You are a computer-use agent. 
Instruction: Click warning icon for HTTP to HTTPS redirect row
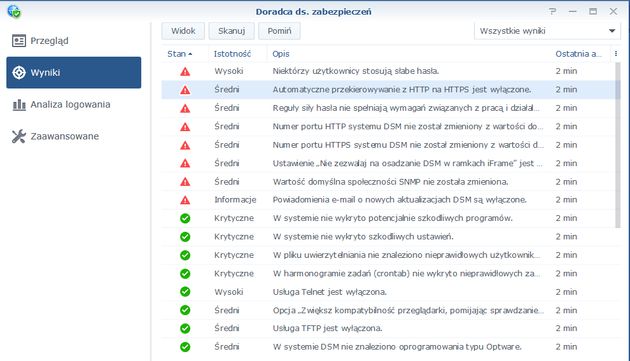point(185,90)
